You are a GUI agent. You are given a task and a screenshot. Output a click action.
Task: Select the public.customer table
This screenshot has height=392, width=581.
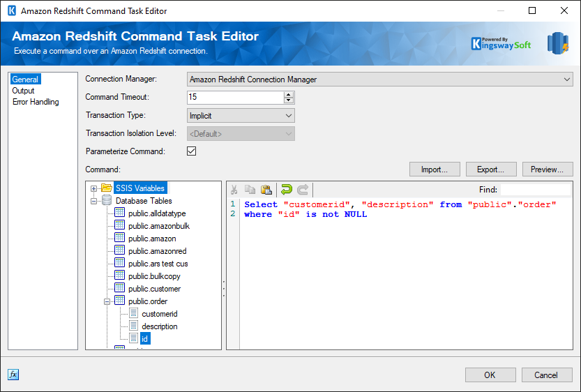pyautogui.click(x=155, y=289)
